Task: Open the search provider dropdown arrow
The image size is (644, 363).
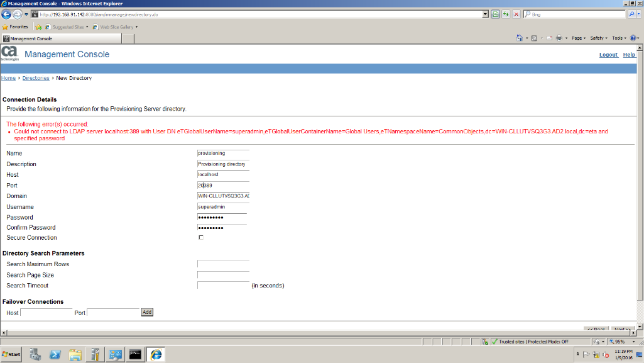Action: (x=639, y=14)
